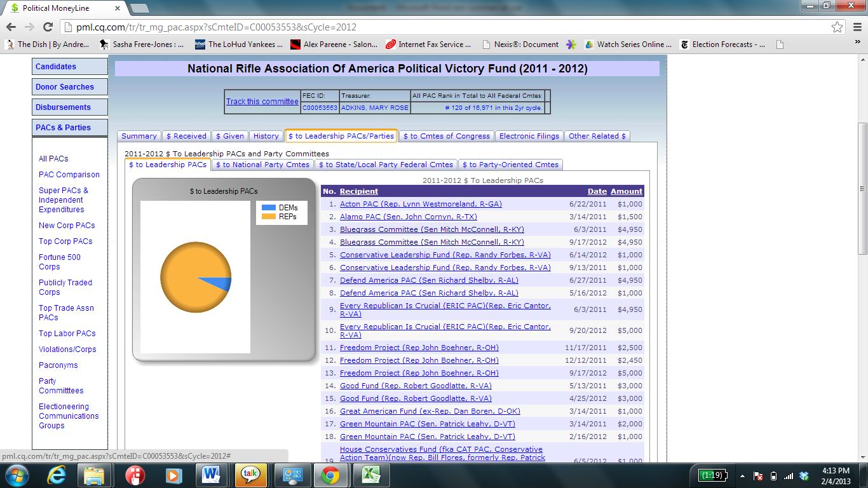Click the purple star bookmark icon
This screenshot has height=488, width=868.
[x=571, y=44]
